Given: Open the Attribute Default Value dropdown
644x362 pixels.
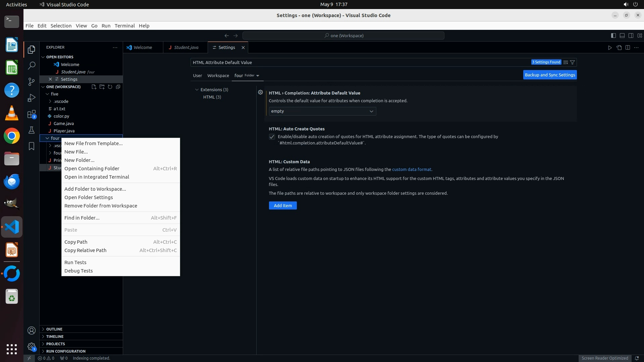Looking at the screenshot, I should point(322,111).
